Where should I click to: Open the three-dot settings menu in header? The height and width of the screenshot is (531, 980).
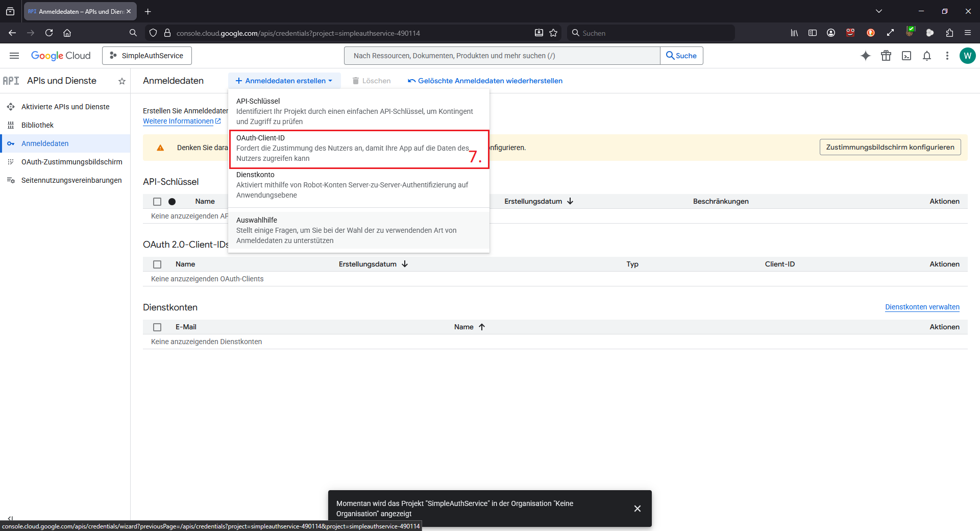(947, 56)
